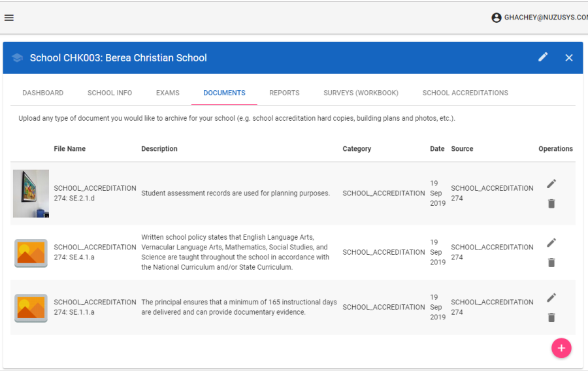Edit the SE.4.1.a document row

pos(551,242)
